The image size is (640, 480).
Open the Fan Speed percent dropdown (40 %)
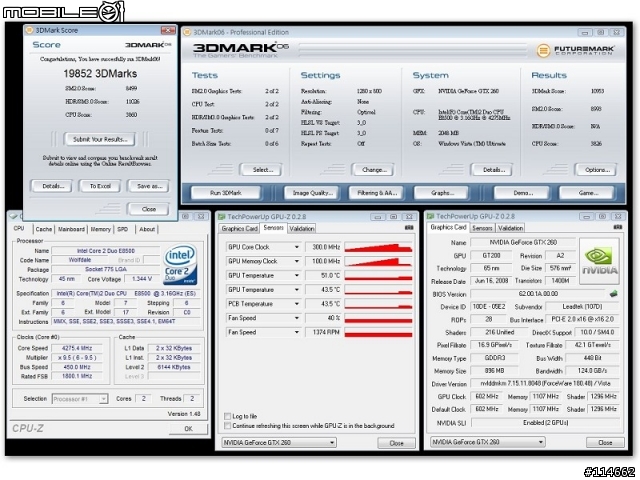tap(297, 318)
